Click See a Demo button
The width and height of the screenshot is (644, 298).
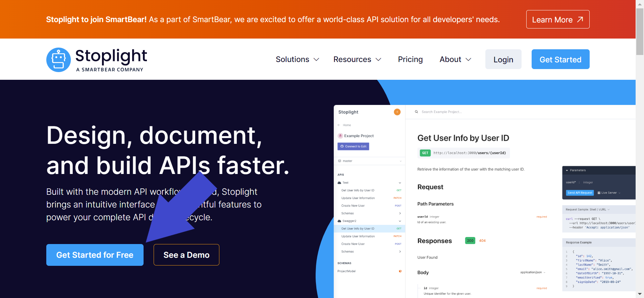pos(186,255)
